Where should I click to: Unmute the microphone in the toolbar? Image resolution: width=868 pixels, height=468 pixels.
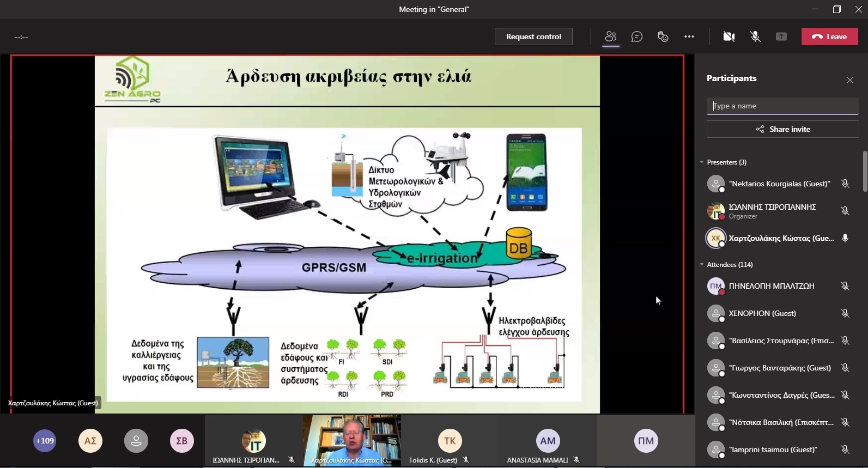click(x=755, y=37)
